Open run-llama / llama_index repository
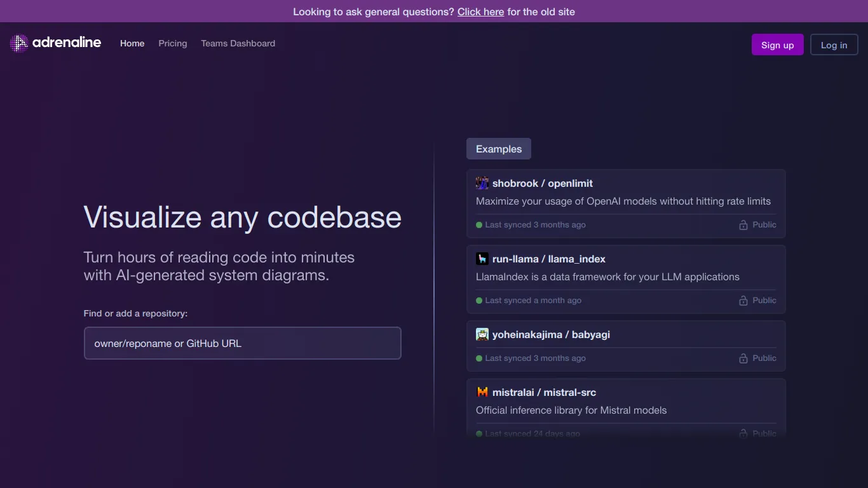Image resolution: width=868 pixels, height=488 pixels. (549, 259)
